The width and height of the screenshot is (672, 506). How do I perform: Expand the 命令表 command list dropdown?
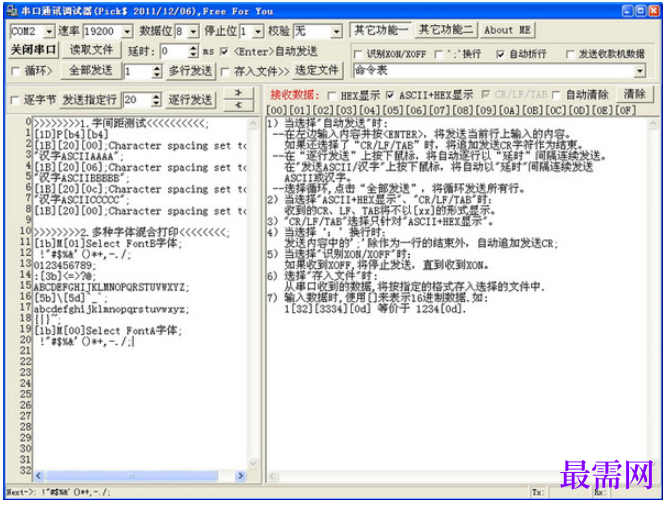coord(640,71)
